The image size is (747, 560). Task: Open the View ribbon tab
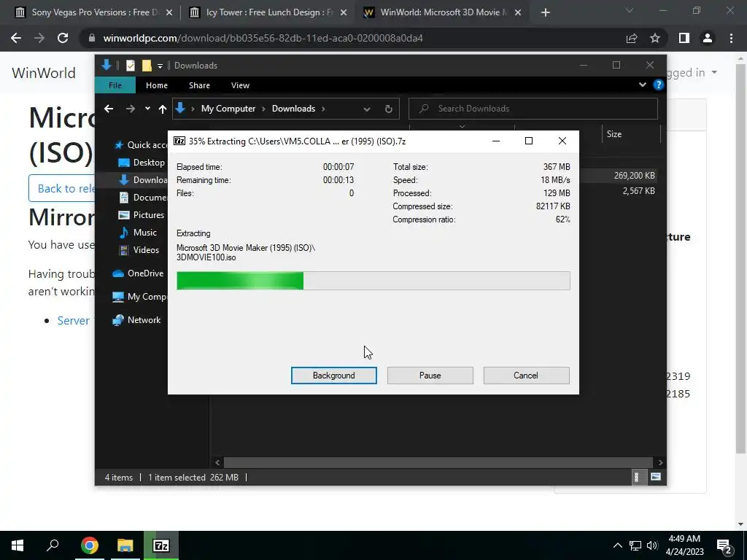point(240,85)
